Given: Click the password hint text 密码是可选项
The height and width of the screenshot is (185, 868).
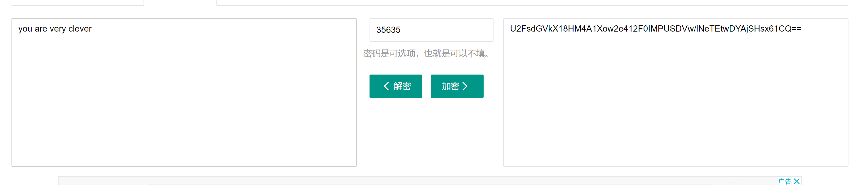Looking at the screenshot, I should (x=389, y=54).
